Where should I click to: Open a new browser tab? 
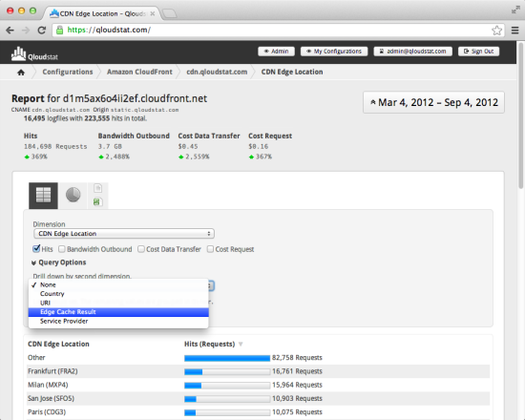coord(169,13)
